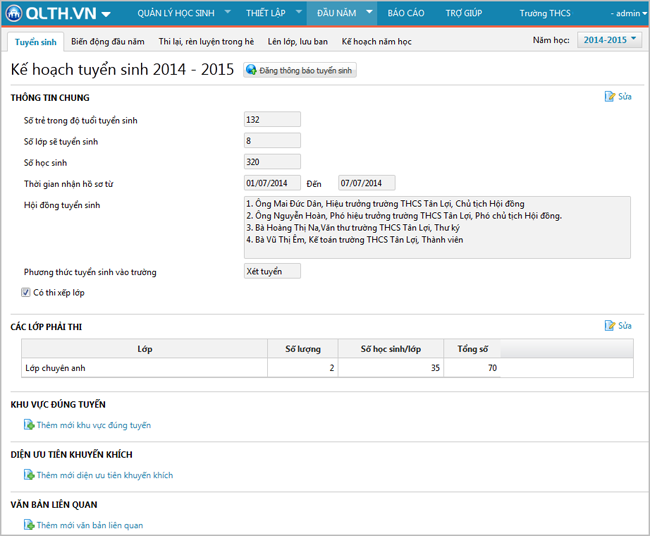Click the Số học sinh field showing 320

pos(272,162)
